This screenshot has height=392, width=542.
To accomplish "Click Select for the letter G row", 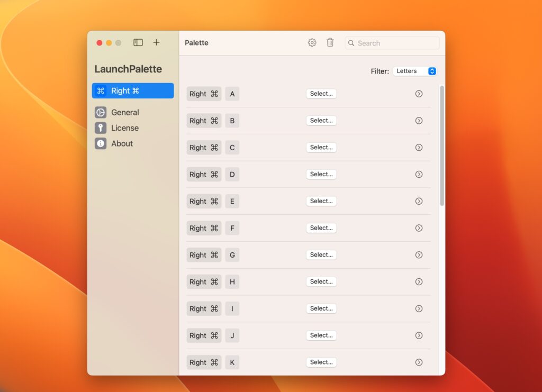I will pos(321,254).
